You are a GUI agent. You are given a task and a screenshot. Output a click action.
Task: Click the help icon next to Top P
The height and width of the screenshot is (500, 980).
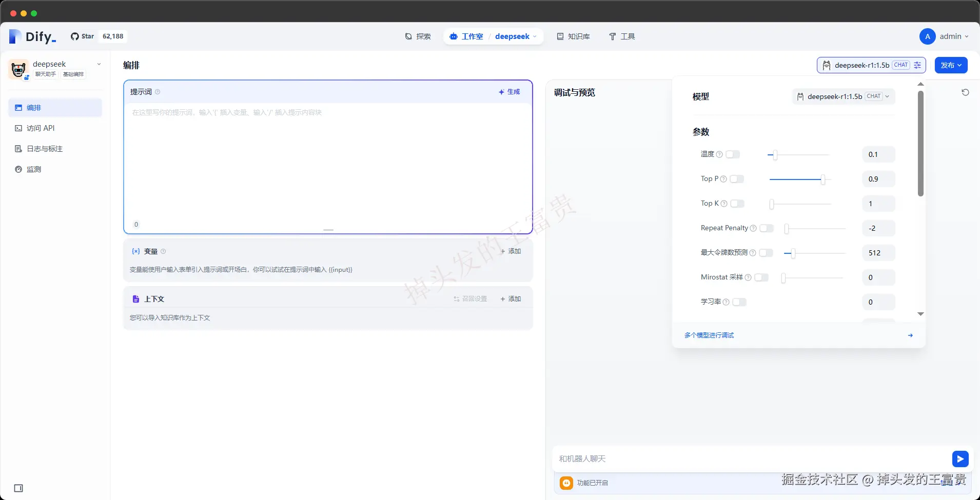[x=723, y=179]
